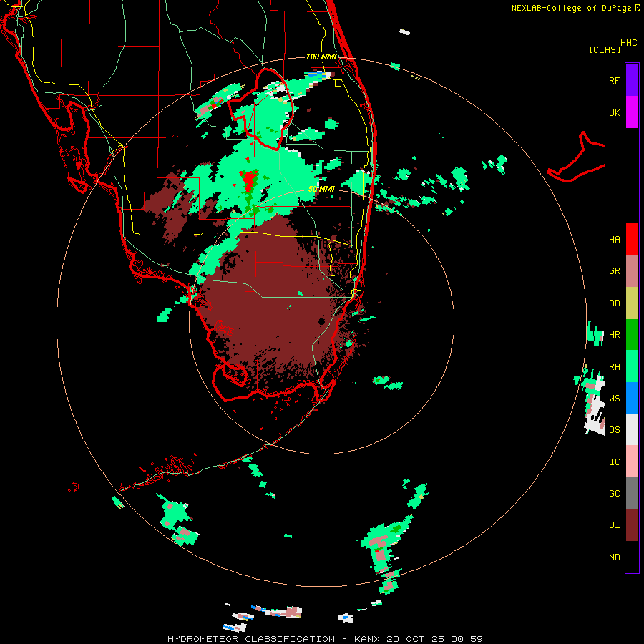Click the UK legend label
Screen dimensions: 644x644
coord(614,113)
